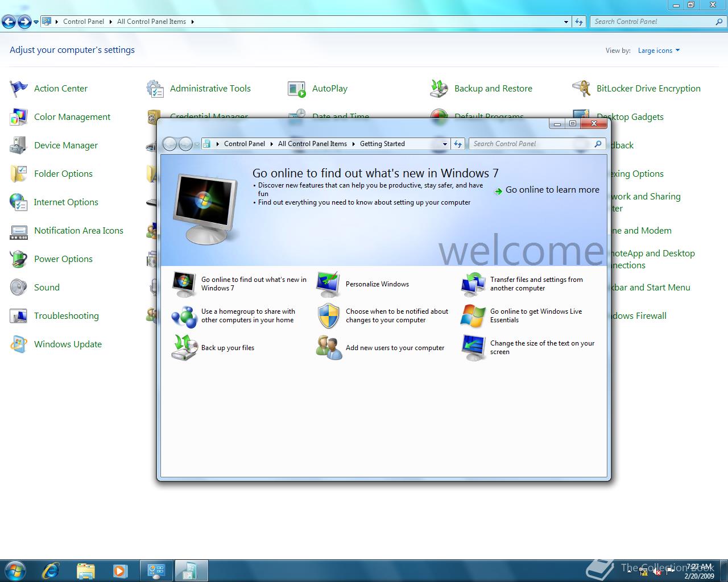The width and height of the screenshot is (728, 582).
Task: Click the clock and date in system tray
Action: coord(700,571)
